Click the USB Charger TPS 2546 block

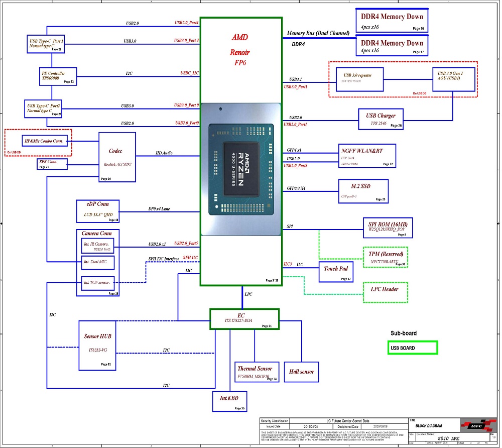[382, 120]
